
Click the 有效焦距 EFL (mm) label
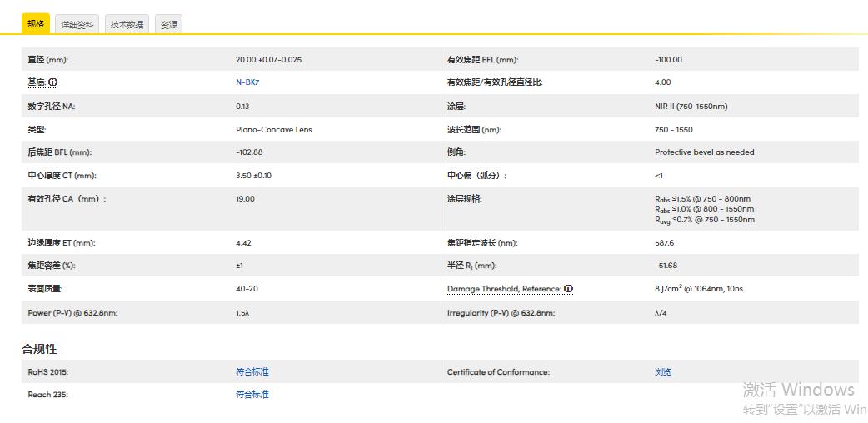click(x=482, y=60)
